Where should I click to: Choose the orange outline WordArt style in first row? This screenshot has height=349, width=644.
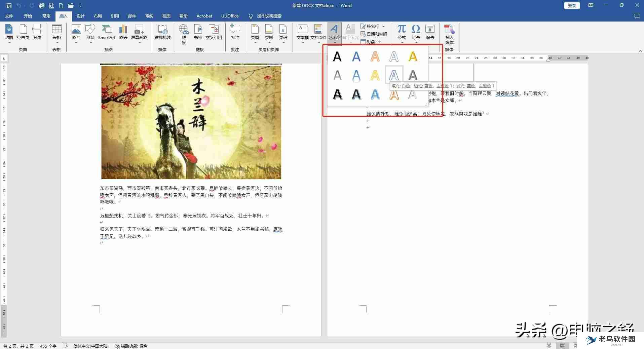pos(375,56)
